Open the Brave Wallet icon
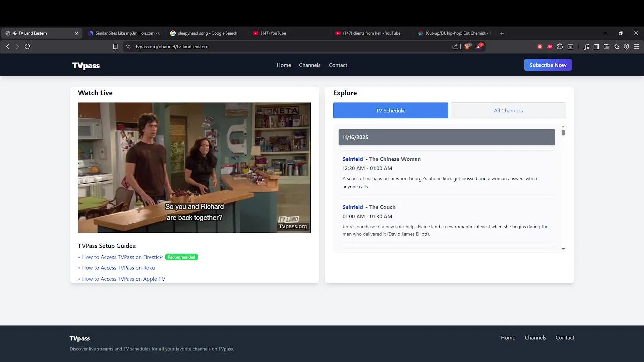Image resolution: width=644 pixels, height=362 pixels. 606,46
